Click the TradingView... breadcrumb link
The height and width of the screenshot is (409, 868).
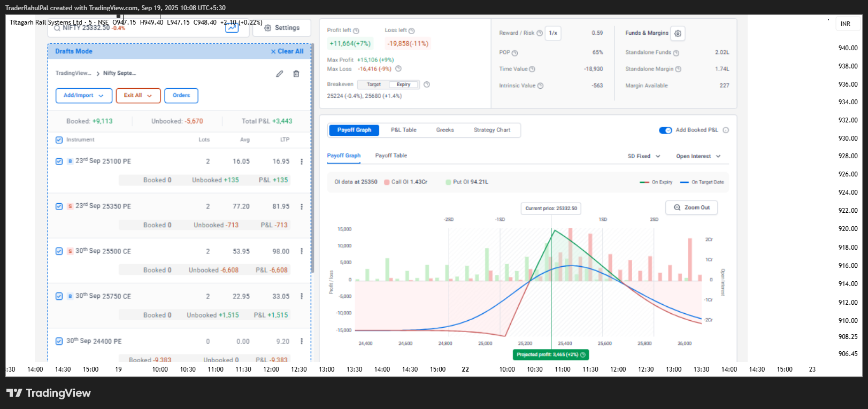(x=73, y=73)
